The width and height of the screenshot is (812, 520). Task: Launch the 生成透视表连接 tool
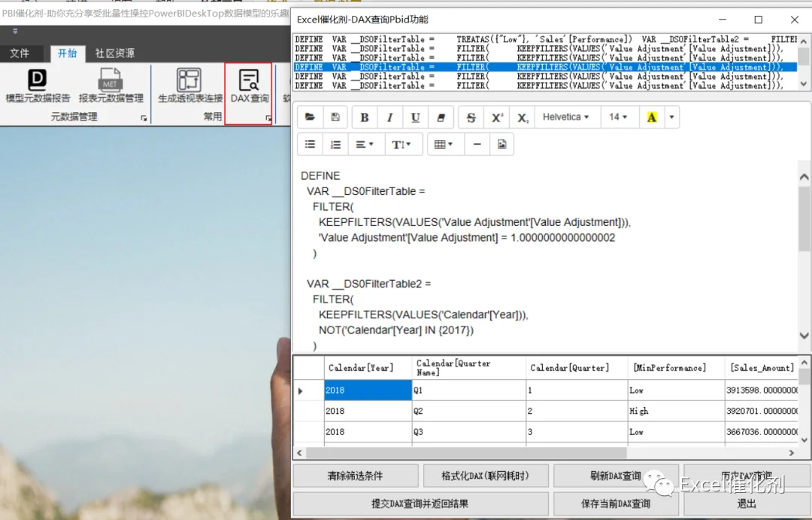[190, 86]
